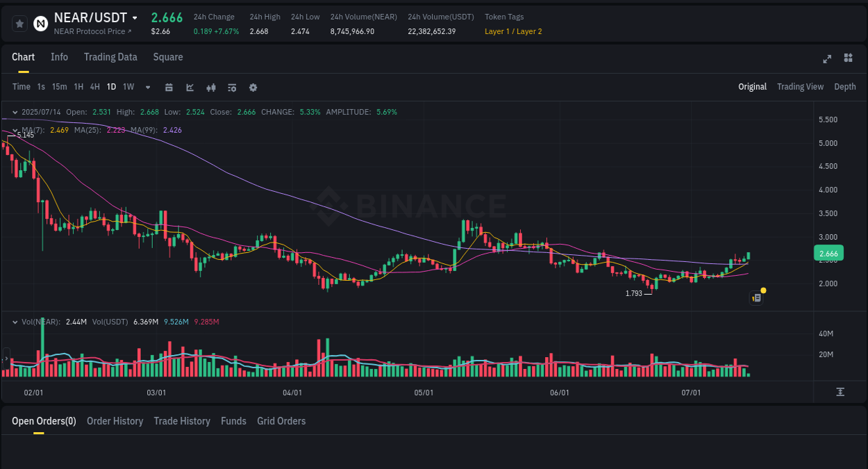Screen dimensions: 868x469
Task: Collapse the OHLC info row chevron
Action: [x=15, y=112]
